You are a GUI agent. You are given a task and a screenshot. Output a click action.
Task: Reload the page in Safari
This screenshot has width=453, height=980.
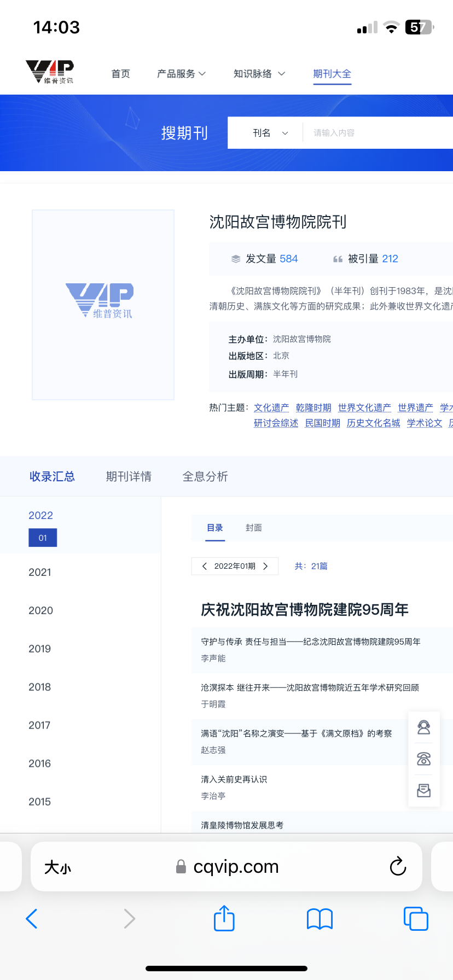398,866
